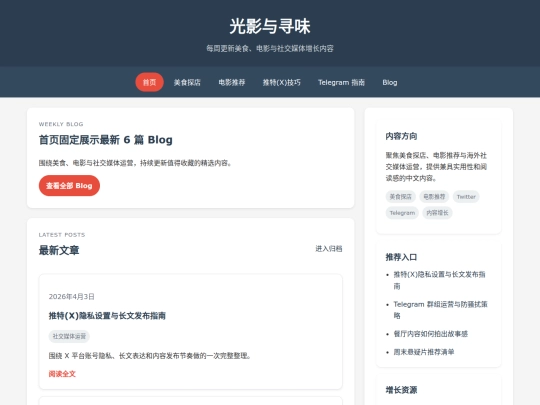The image size is (540, 405).
Task: Click the 内容方向 sidebar heading
Action: [402, 136]
